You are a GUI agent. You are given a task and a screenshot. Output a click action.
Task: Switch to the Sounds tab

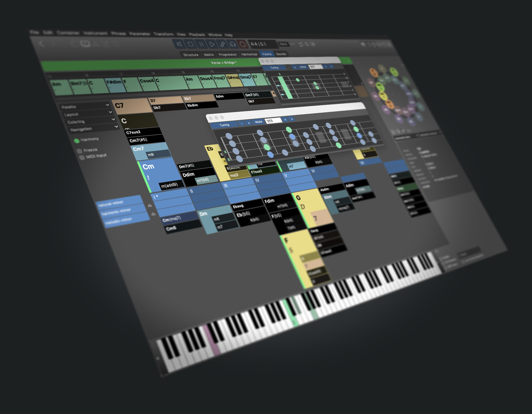pos(281,54)
